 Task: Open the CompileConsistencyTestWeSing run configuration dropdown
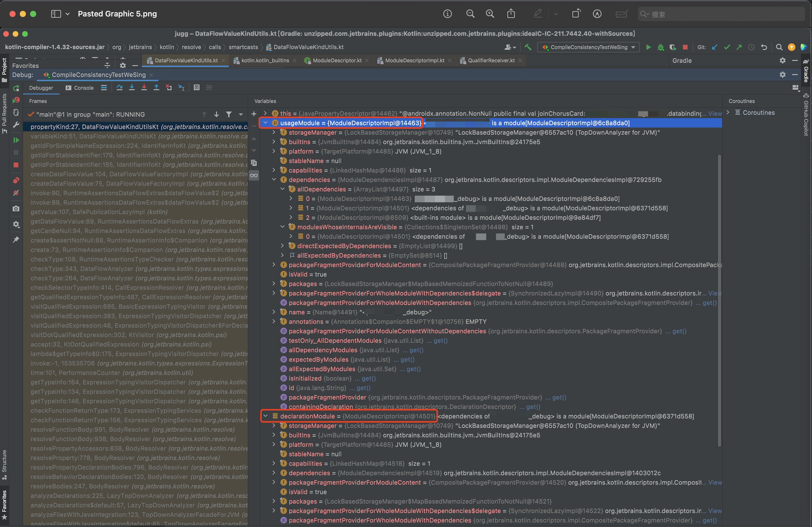click(589, 47)
